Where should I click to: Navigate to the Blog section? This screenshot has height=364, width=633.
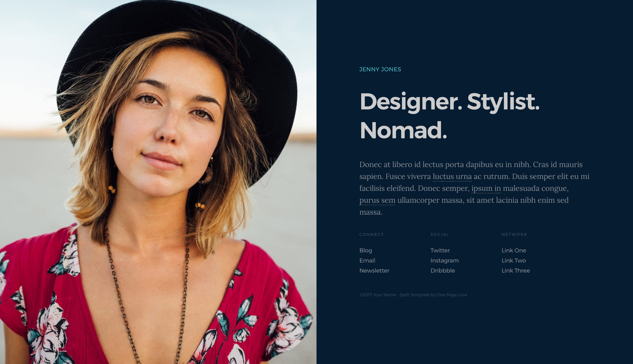coord(365,250)
